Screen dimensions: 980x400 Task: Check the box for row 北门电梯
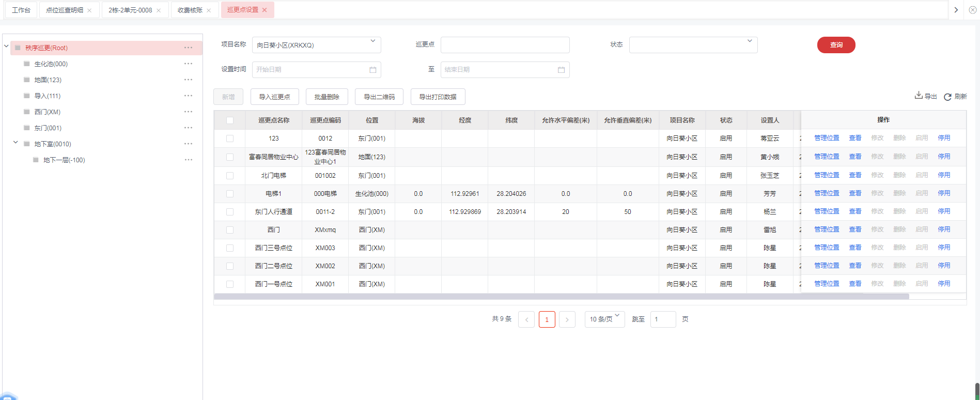point(230,176)
